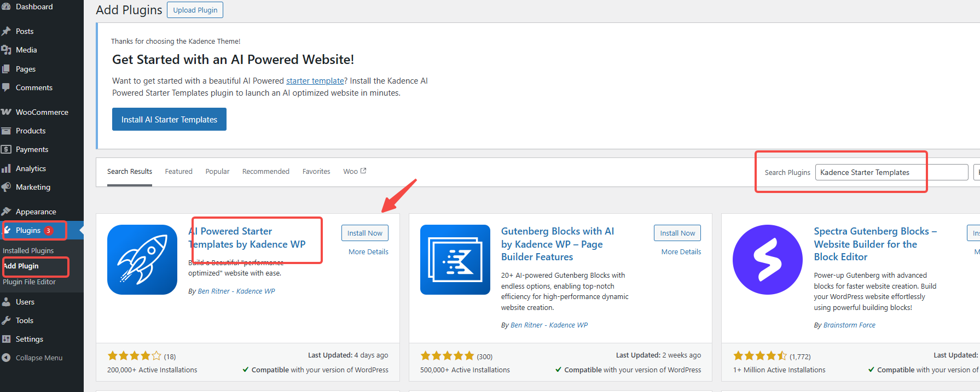Screen dimensions: 980x392
Task: Open the Woo tab
Action: (355, 172)
